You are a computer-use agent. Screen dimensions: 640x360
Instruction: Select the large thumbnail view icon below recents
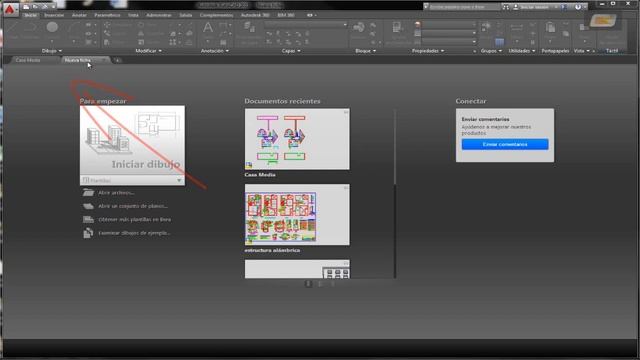pyautogui.click(x=309, y=283)
